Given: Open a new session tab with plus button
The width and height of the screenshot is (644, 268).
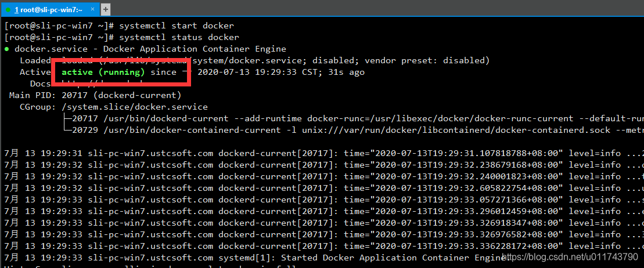Looking at the screenshot, I should 106,9.
